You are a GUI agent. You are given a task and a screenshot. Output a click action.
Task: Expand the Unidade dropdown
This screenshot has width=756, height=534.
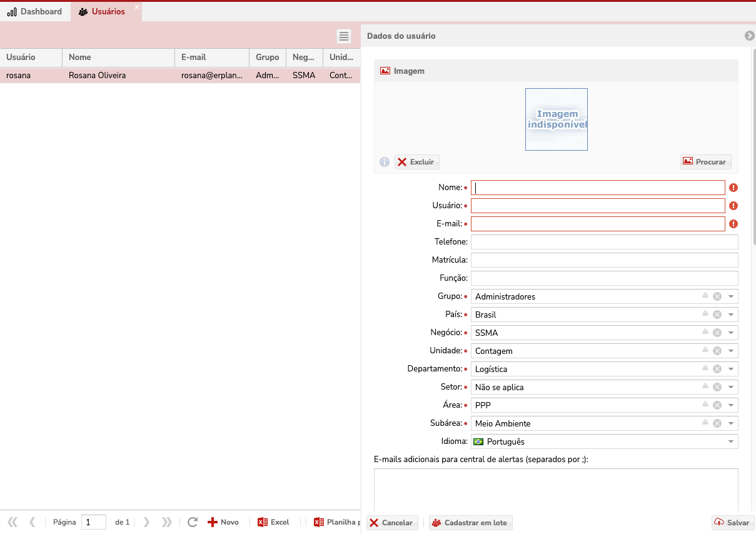[x=730, y=351]
